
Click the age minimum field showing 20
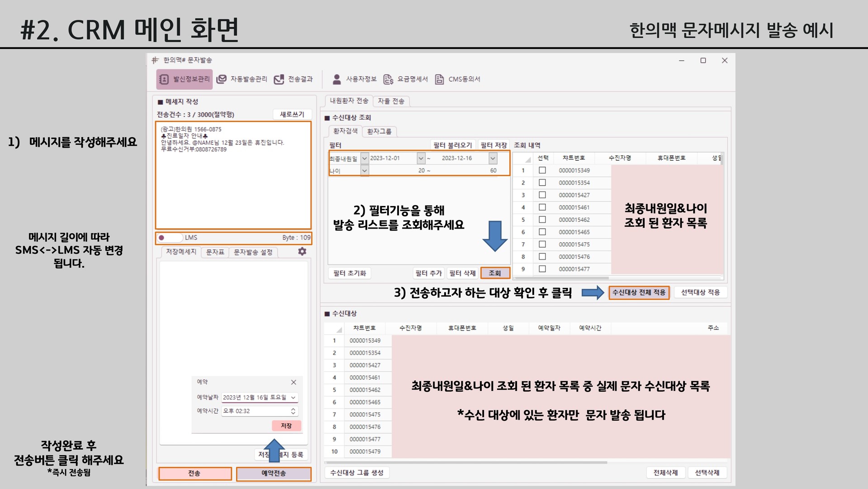pos(399,171)
